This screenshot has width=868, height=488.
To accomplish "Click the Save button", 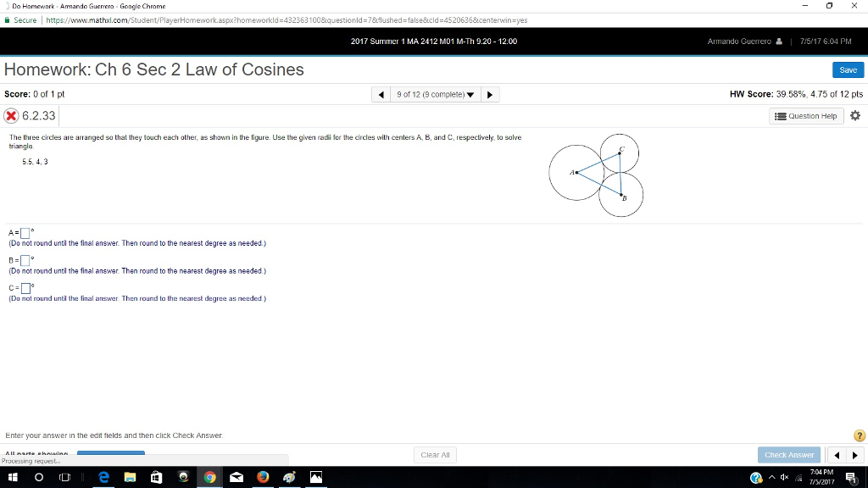I will (x=848, y=70).
